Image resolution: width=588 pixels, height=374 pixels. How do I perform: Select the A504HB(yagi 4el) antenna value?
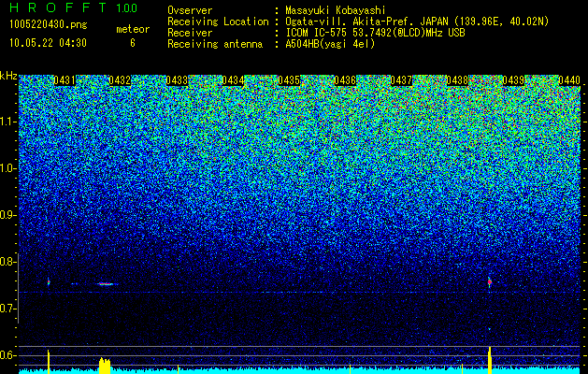[330, 44]
